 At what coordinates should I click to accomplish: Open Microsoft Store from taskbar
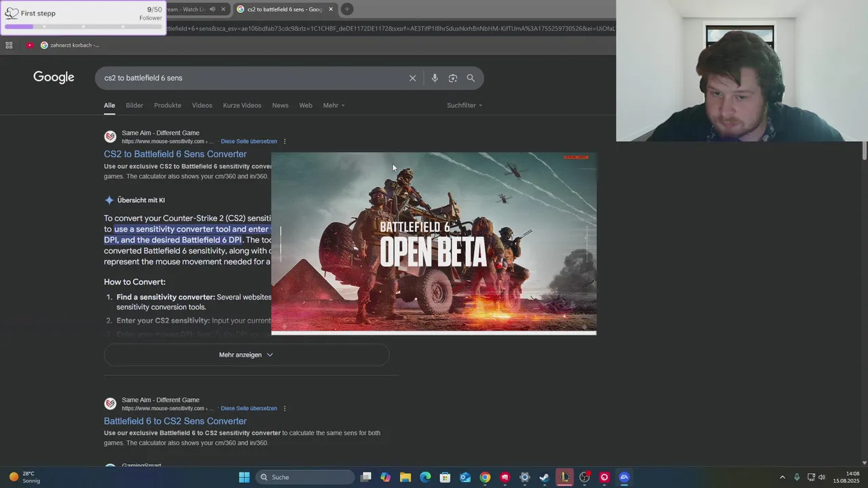point(445,477)
